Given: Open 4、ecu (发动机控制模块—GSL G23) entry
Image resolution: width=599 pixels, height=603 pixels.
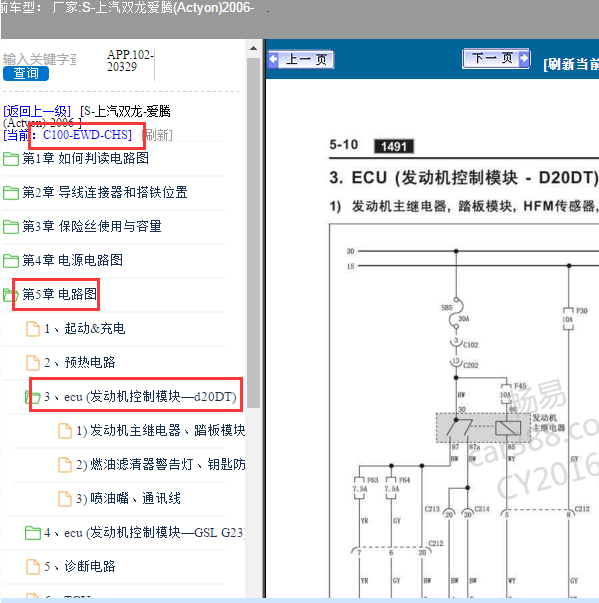Looking at the screenshot, I should pyautogui.click(x=144, y=532).
